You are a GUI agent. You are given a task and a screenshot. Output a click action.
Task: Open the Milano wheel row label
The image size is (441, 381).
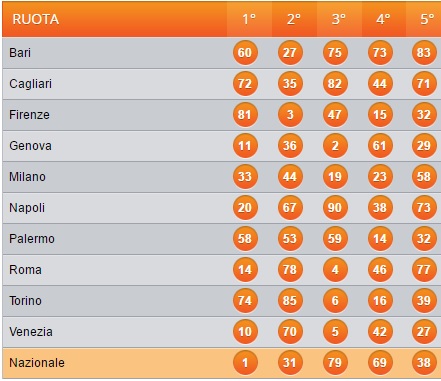coord(27,177)
